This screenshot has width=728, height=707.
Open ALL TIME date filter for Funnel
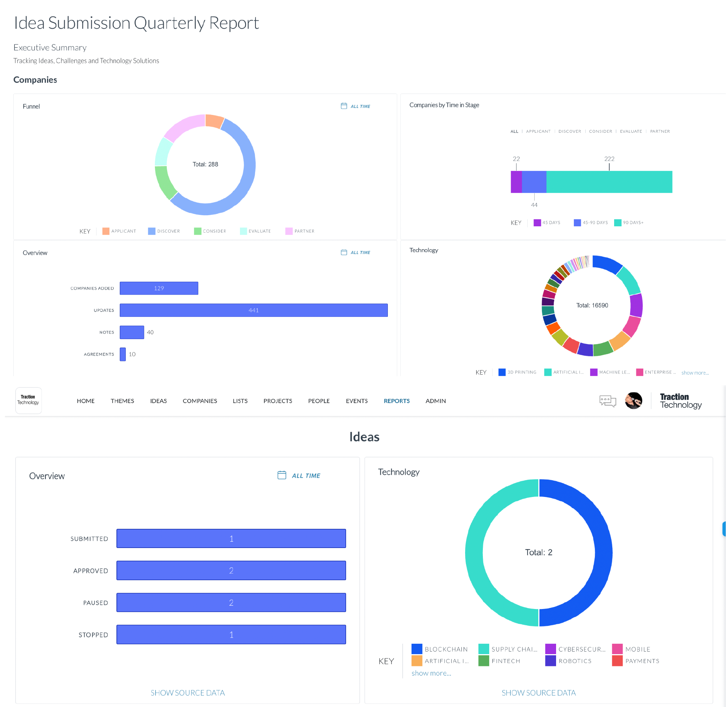pos(361,106)
